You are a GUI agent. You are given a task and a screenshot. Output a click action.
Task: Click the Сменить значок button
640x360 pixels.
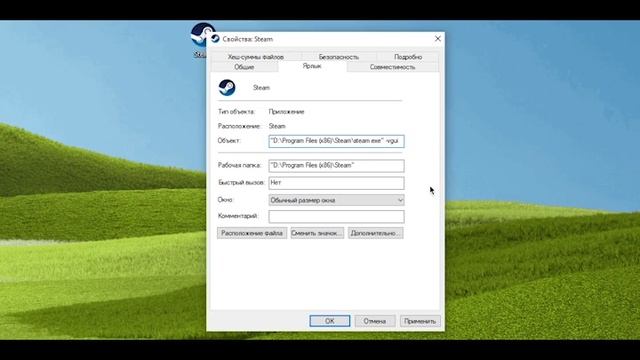click(317, 233)
